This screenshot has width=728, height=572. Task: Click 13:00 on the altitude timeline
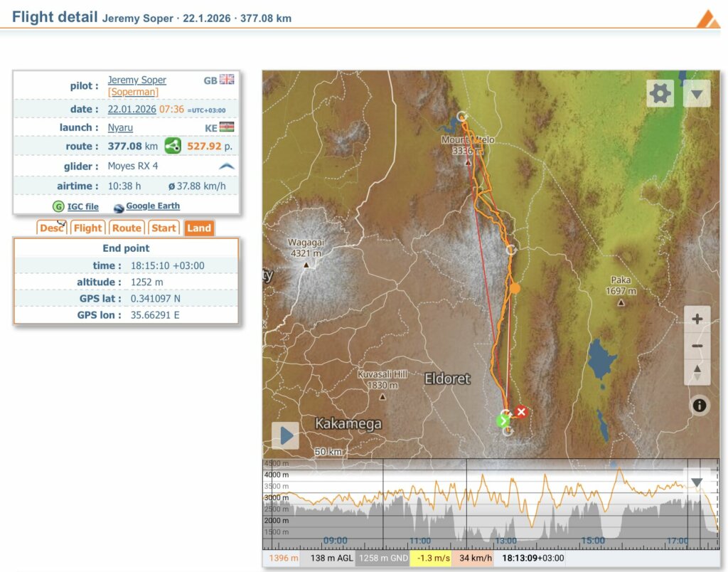(505, 541)
